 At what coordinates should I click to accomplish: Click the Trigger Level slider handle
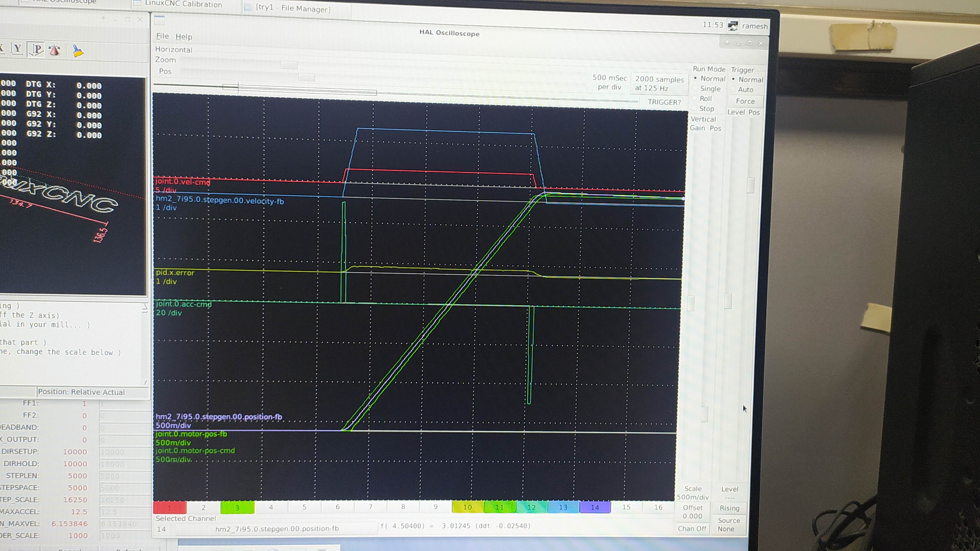click(728, 301)
